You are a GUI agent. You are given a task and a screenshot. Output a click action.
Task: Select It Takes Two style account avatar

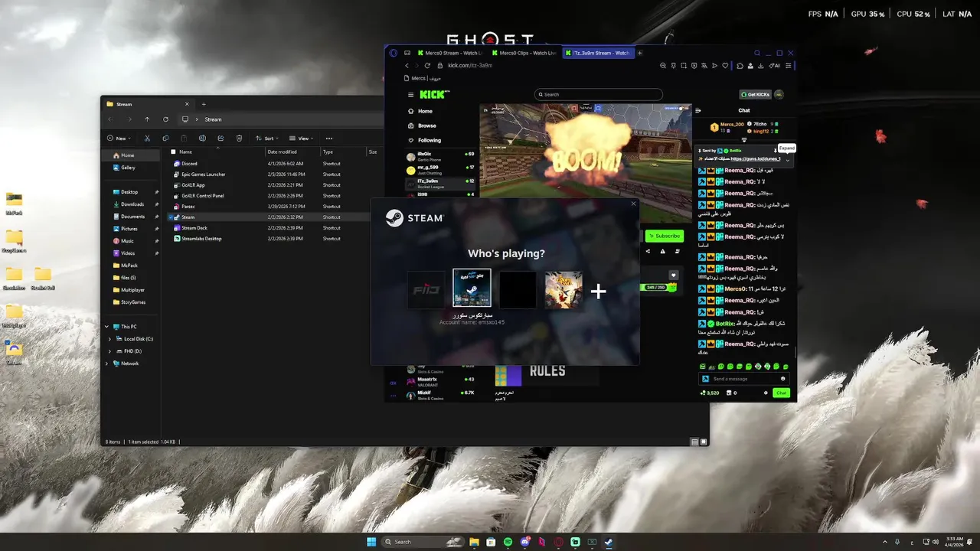[x=563, y=291]
